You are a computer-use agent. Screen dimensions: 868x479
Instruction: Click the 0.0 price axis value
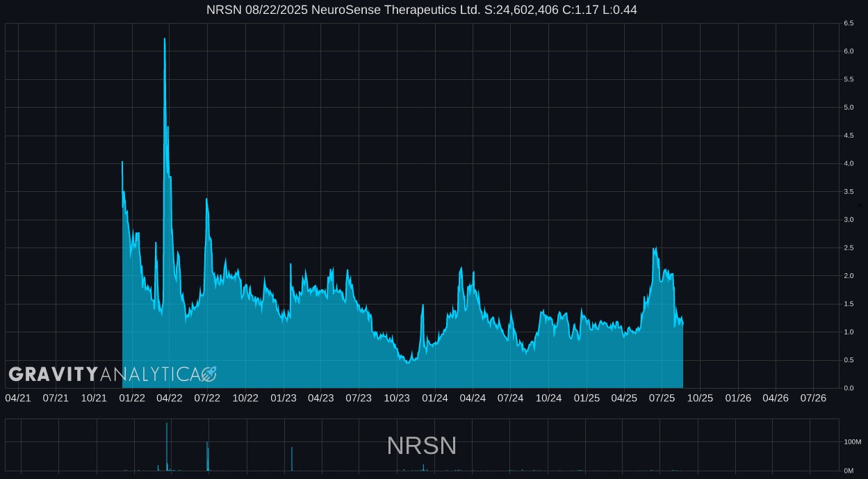(849, 388)
